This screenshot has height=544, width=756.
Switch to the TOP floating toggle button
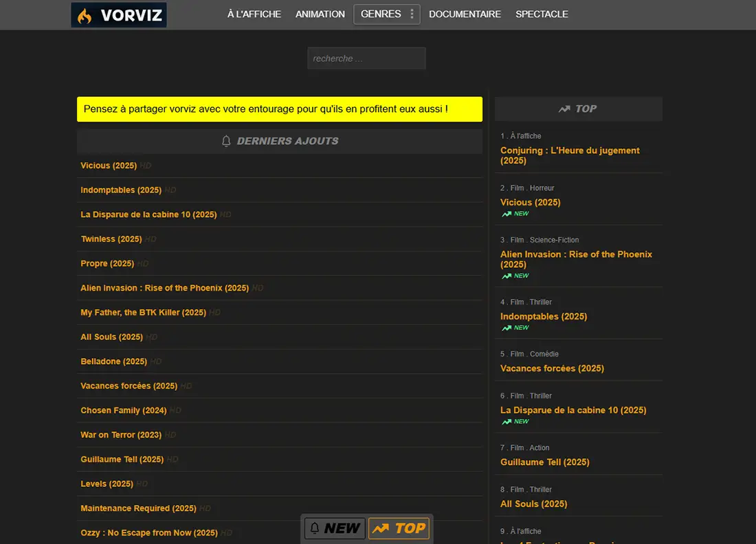399,528
